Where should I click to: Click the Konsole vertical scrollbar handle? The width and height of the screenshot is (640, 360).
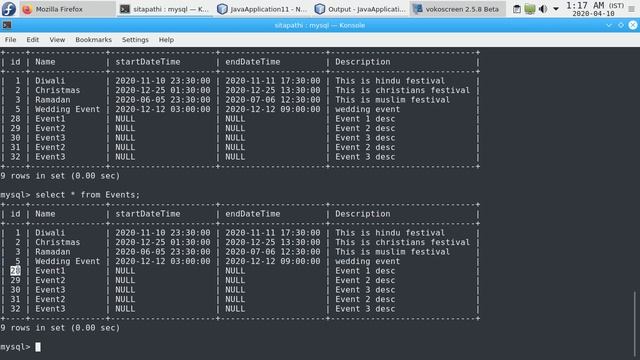click(x=635, y=324)
